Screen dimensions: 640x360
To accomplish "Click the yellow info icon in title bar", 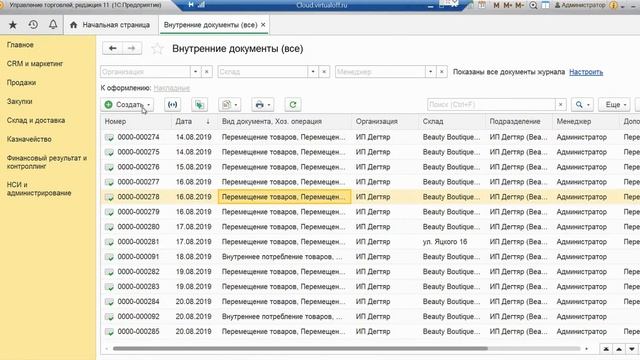I will click(x=613, y=5).
